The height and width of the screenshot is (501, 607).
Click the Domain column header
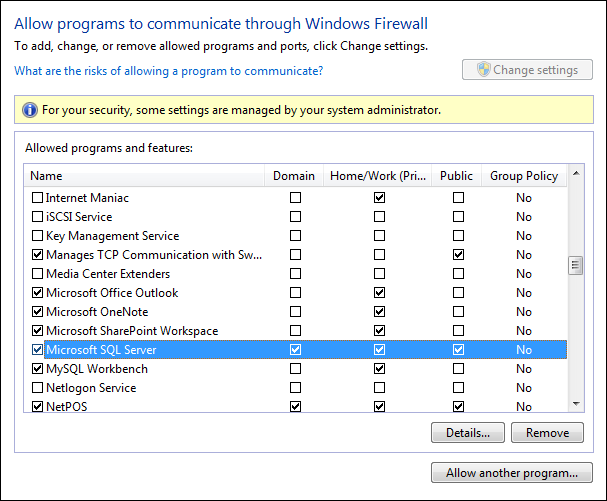coord(294,176)
